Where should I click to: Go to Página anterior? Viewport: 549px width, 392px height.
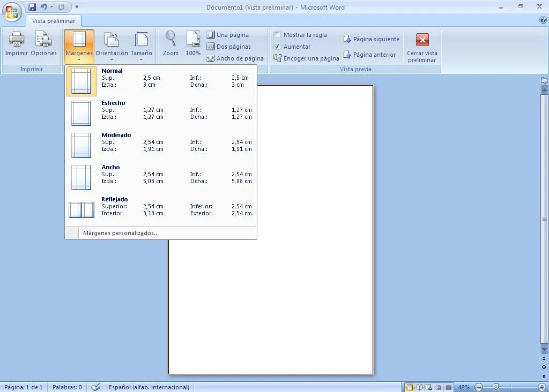pyautogui.click(x=369, y=55)
